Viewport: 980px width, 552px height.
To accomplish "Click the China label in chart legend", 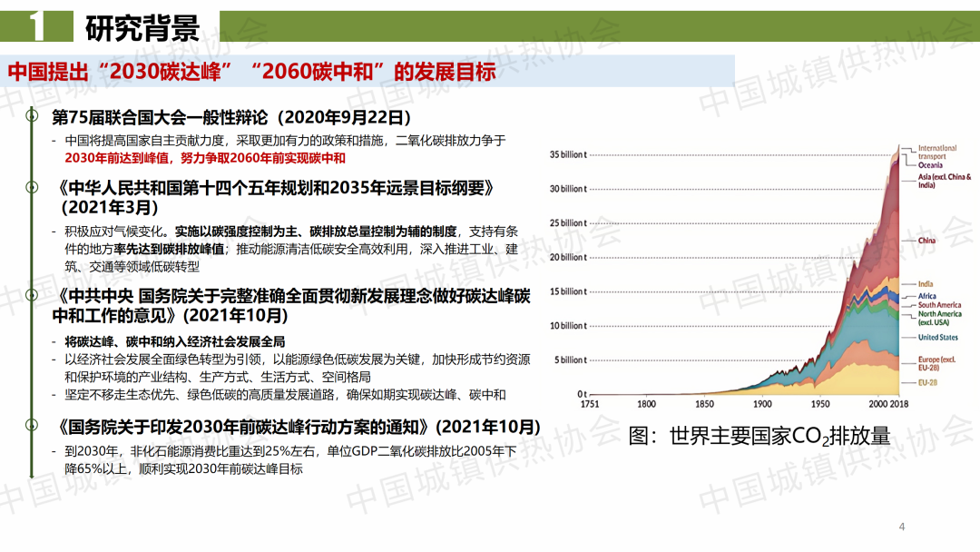I will click(926, 241).
